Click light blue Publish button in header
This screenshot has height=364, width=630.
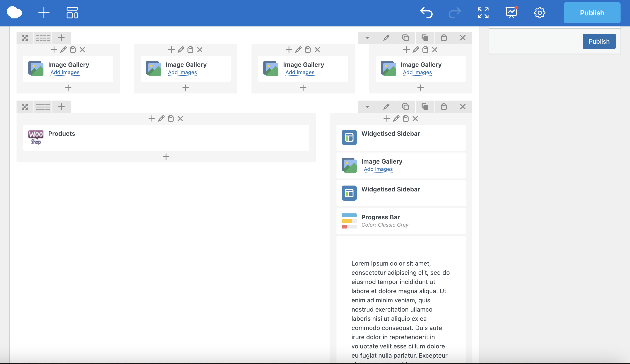[x=592, y=13]
